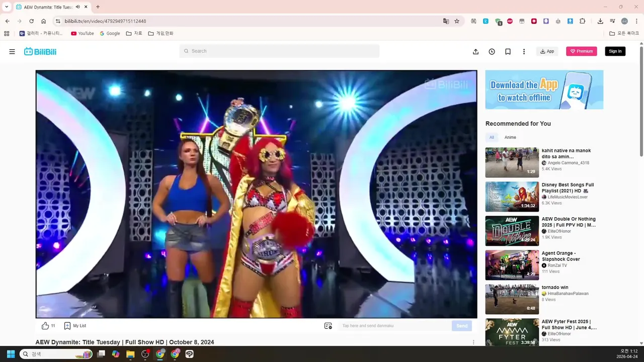Open Chrome three-dot menu

(636, 21)
